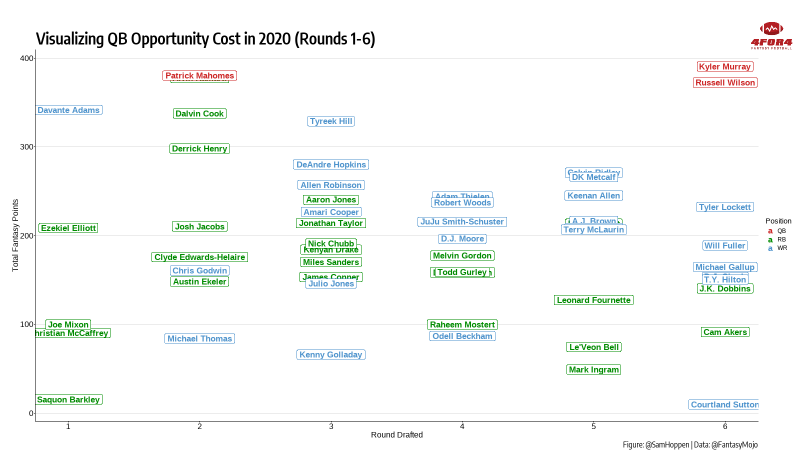Select the Kyler Murray label
Screen dimensions: 800x450
tap(725, 67)
